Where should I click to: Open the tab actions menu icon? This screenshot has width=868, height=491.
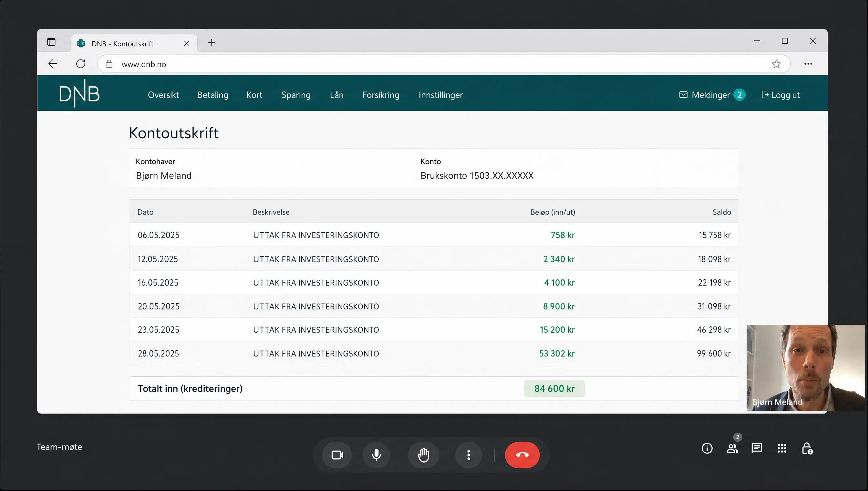pos(51,42)
